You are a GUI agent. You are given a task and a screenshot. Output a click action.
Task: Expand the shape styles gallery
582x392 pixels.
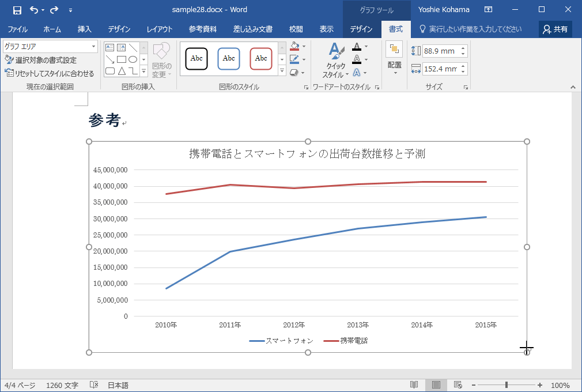click(282, 71)
